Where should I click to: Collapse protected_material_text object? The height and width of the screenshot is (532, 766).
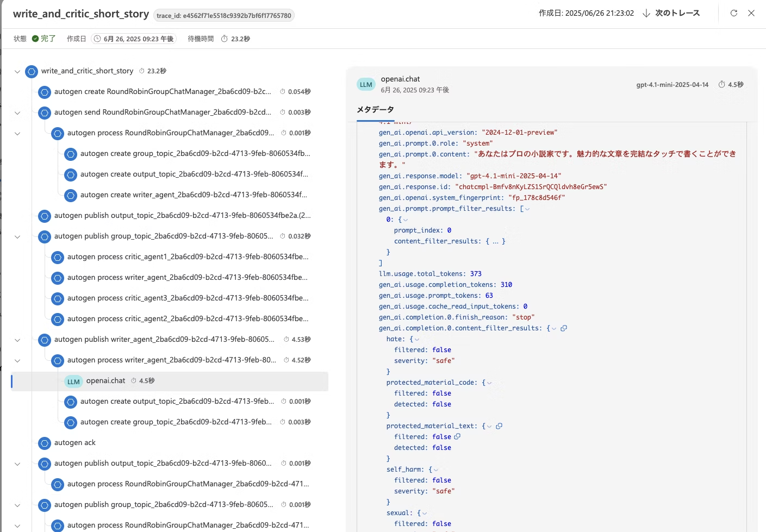pyautogui.click(x=489, y=426)
